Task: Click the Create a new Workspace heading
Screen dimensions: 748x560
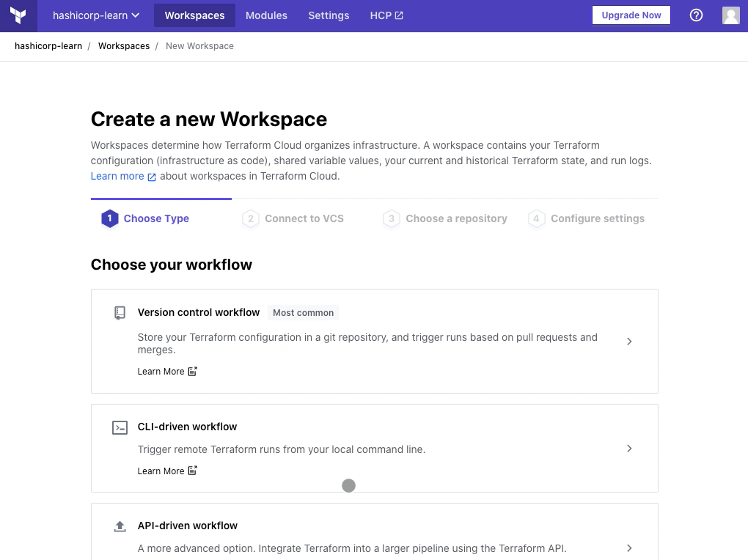Action: click(x=209, y=119)
